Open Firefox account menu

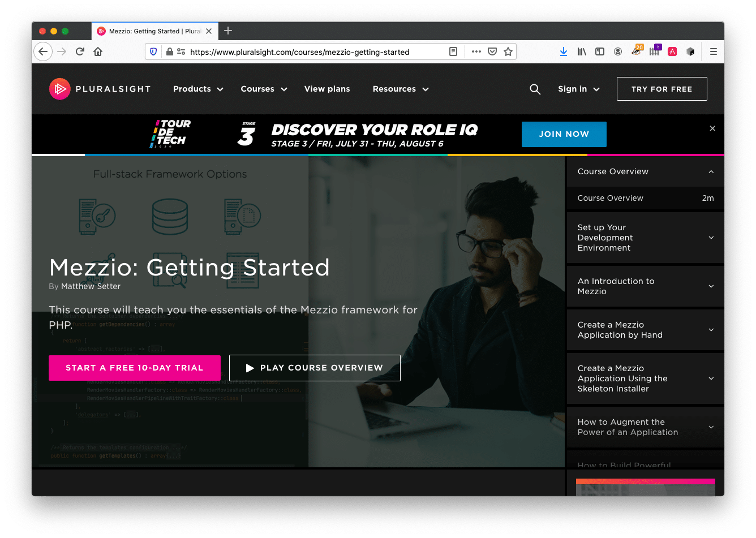coord(618,51)
